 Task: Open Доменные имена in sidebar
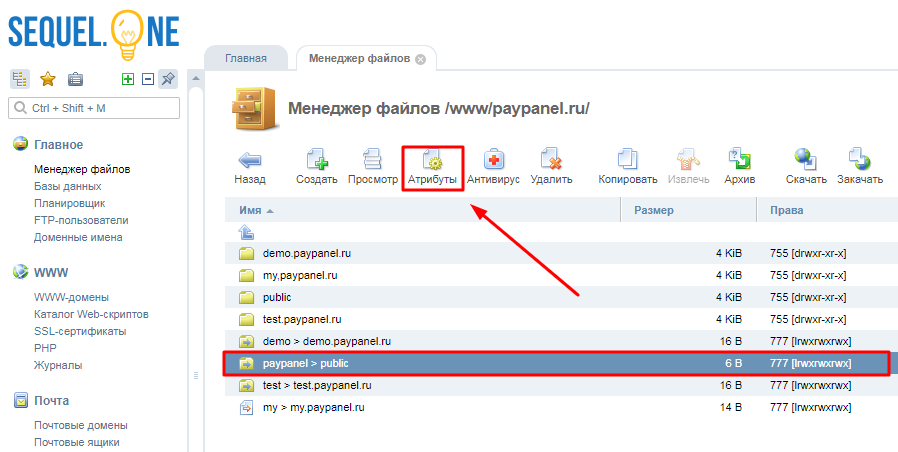point(78,237)
